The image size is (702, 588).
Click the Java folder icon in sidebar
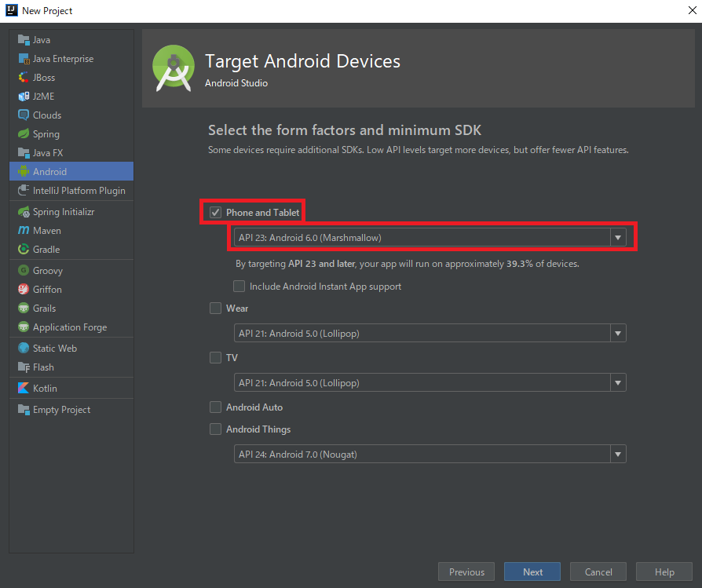click(x=24, y=40)
